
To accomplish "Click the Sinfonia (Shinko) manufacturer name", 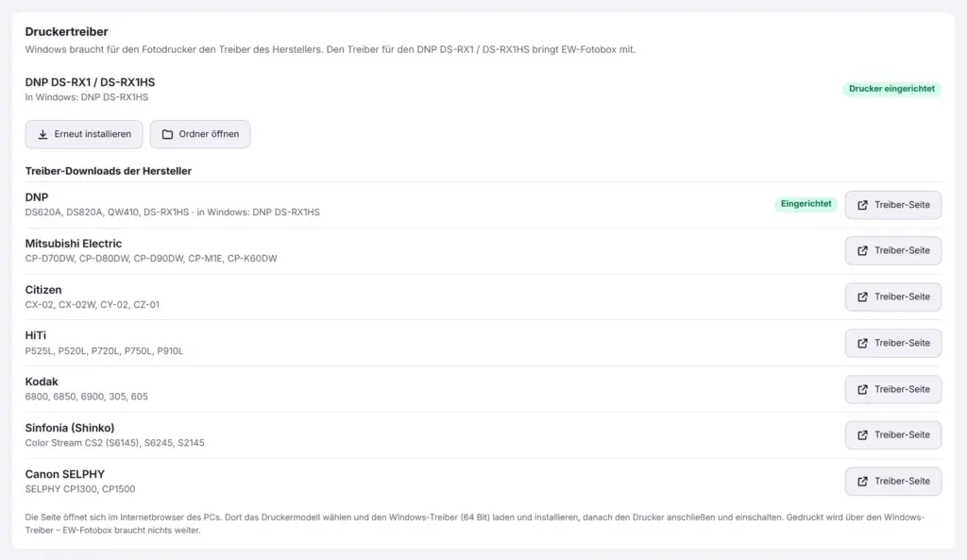I will (x=70, y=428).
